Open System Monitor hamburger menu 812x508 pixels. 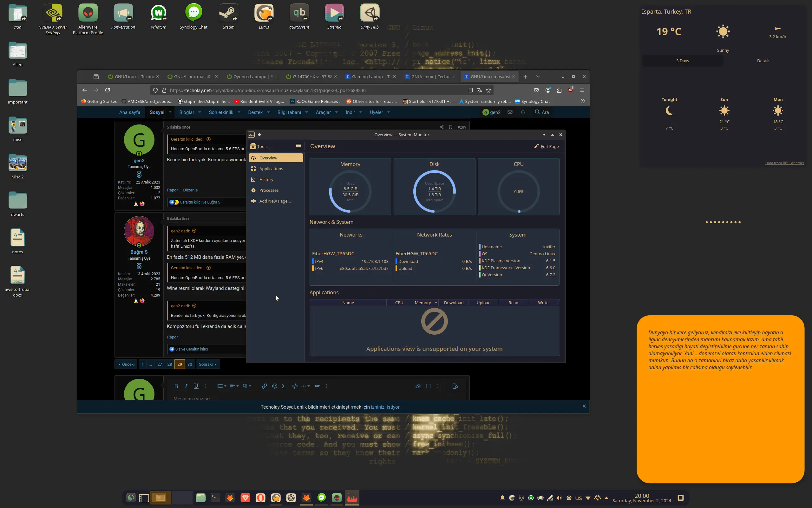coord(298,146)
